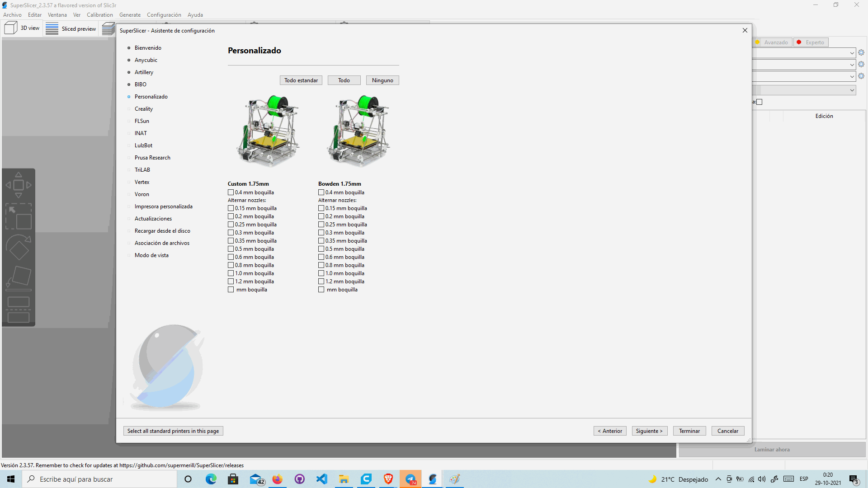This screenshot has width=868, height=488.
Task: Click Terminar button
Action: click(x=689, y=431)
